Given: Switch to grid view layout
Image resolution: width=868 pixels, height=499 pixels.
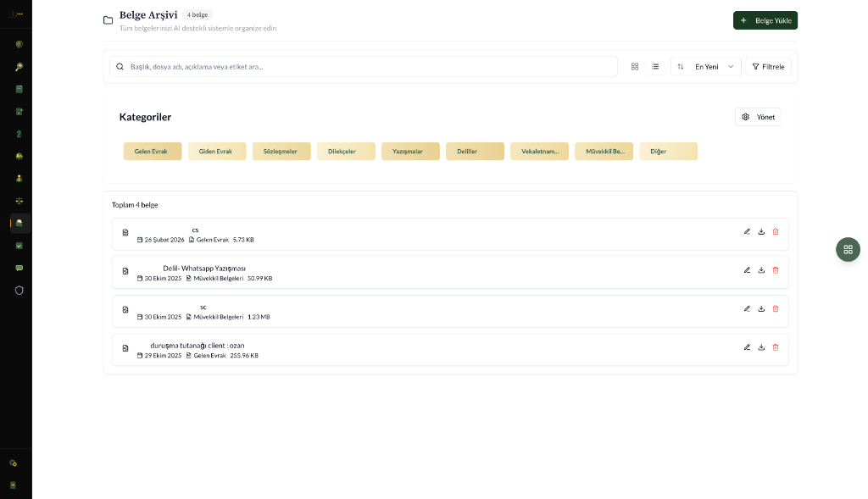Looking at the screenshot, I should 635,66.
